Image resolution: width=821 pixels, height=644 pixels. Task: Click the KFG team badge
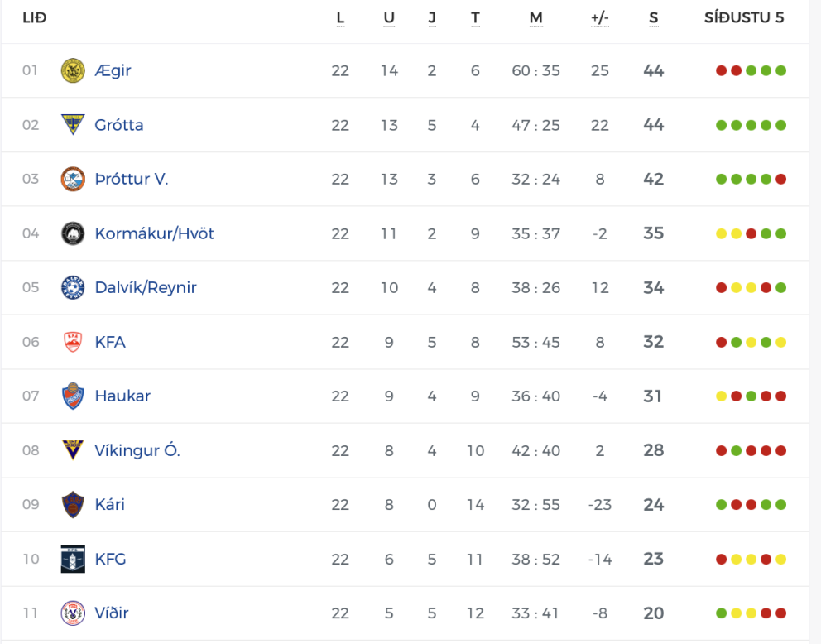pyautogui.click(x=73, y=559)
